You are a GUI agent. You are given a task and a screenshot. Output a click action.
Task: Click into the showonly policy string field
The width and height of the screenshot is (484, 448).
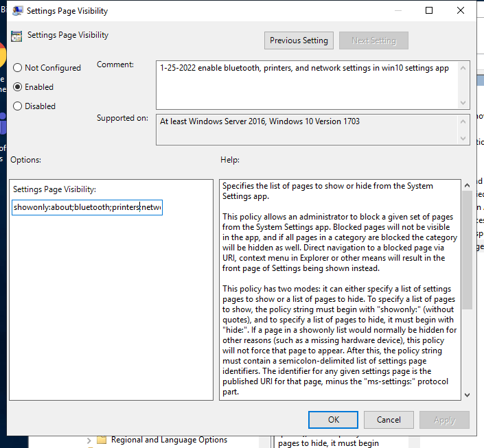coord(87,207)
